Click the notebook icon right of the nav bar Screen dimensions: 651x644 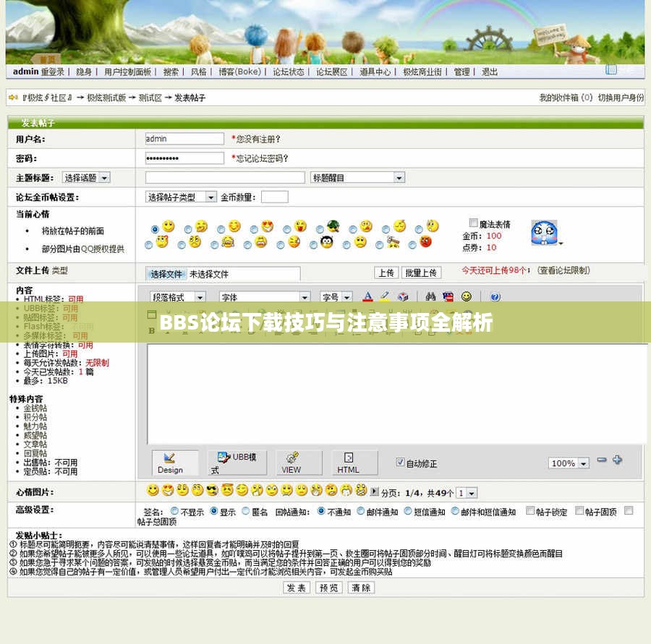[610, 69]
